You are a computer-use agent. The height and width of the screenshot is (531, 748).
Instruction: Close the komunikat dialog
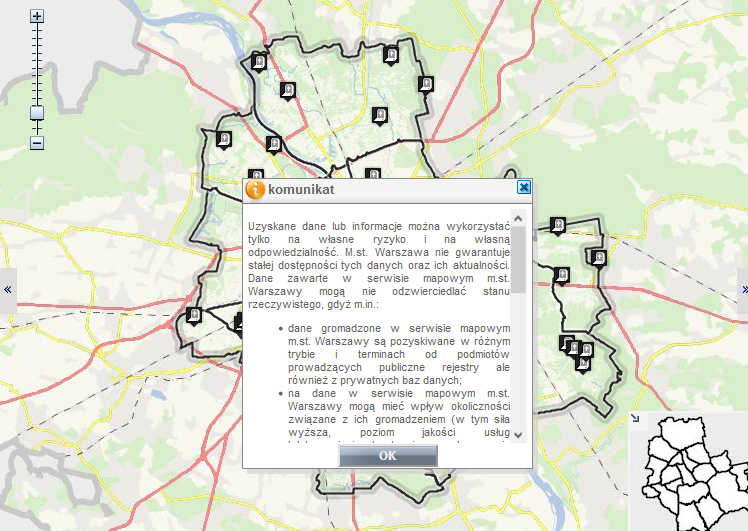coord(523,187)
